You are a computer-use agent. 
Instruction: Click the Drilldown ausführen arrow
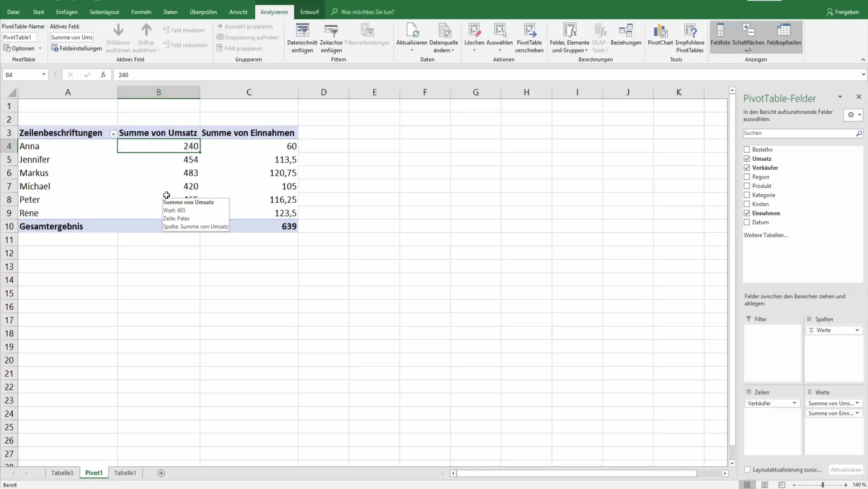[x=118, y=30]
